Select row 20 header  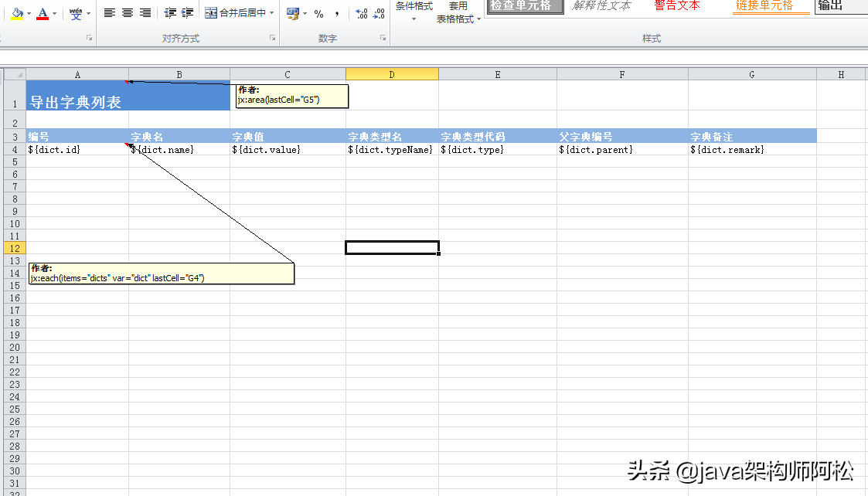click(15, 347)
